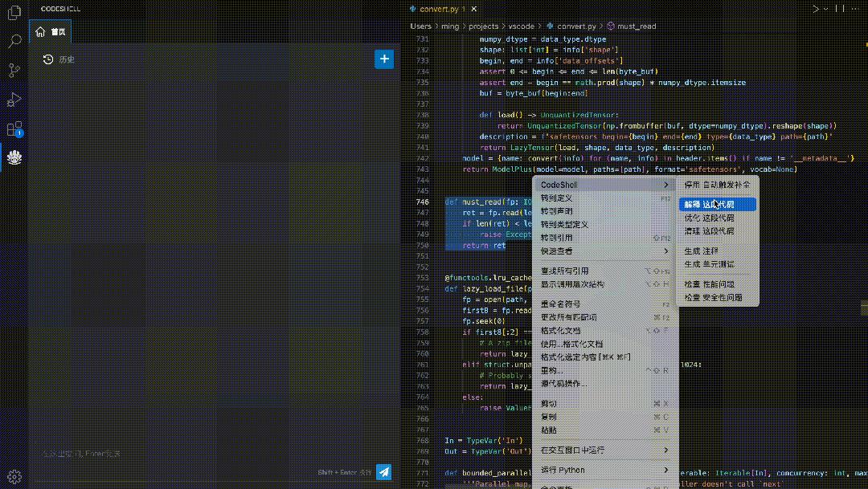Select the CodeShell extension icon in the sidebar
The width and height of the screenshot is (868, 489).
click(14, 157)
